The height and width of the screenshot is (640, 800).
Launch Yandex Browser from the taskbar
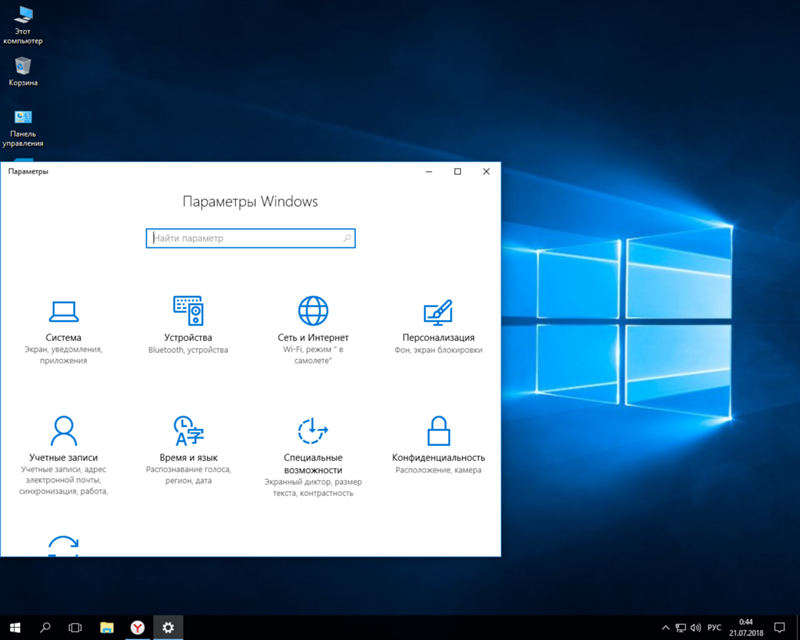[137, 628]
